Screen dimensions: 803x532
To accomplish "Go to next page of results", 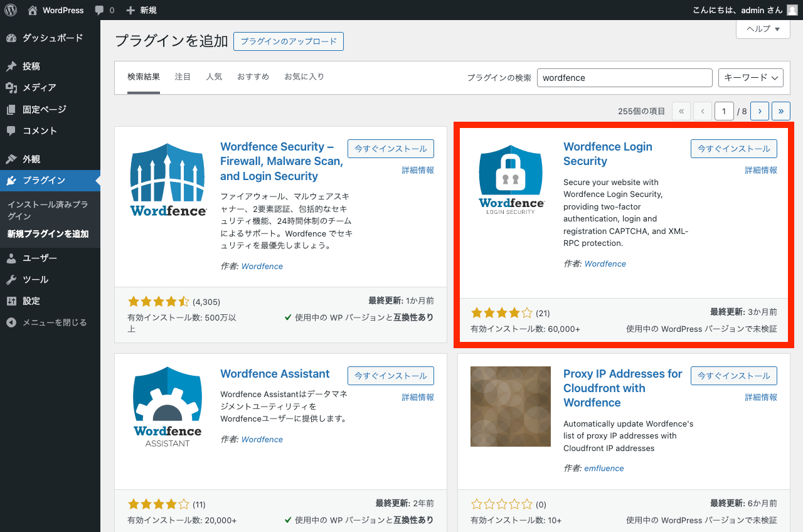I will click(760, 111).
